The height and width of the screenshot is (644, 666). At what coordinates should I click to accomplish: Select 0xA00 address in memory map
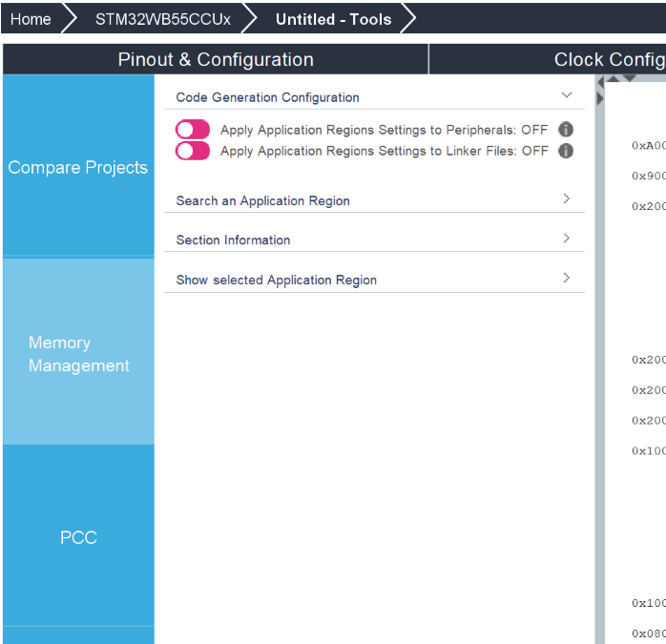[x=648, y=145]
